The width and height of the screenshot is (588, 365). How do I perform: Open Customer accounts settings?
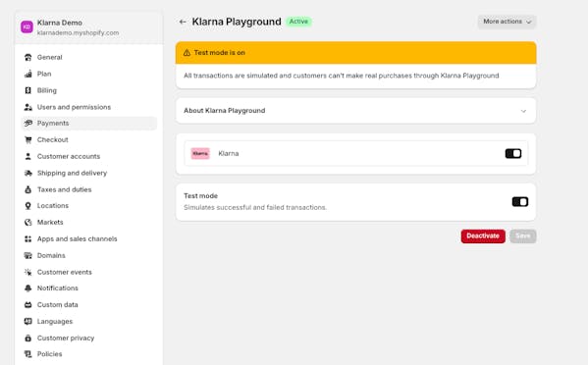click(89, 156)
